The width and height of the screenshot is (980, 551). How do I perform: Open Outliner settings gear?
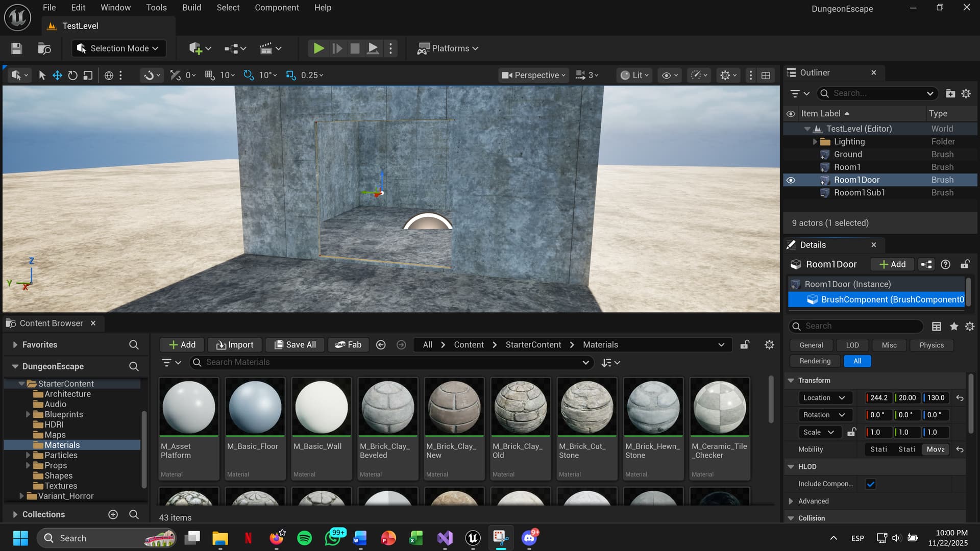point(966,93)
